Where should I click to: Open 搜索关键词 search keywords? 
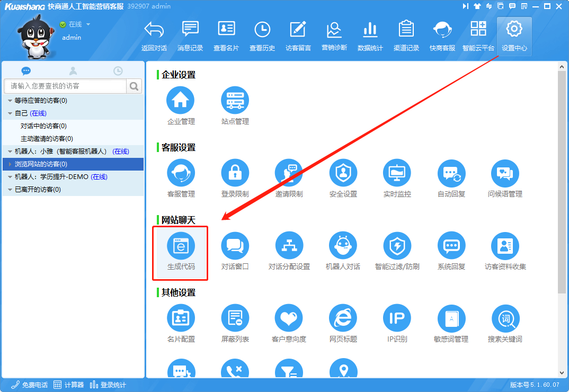pos(505,323)
